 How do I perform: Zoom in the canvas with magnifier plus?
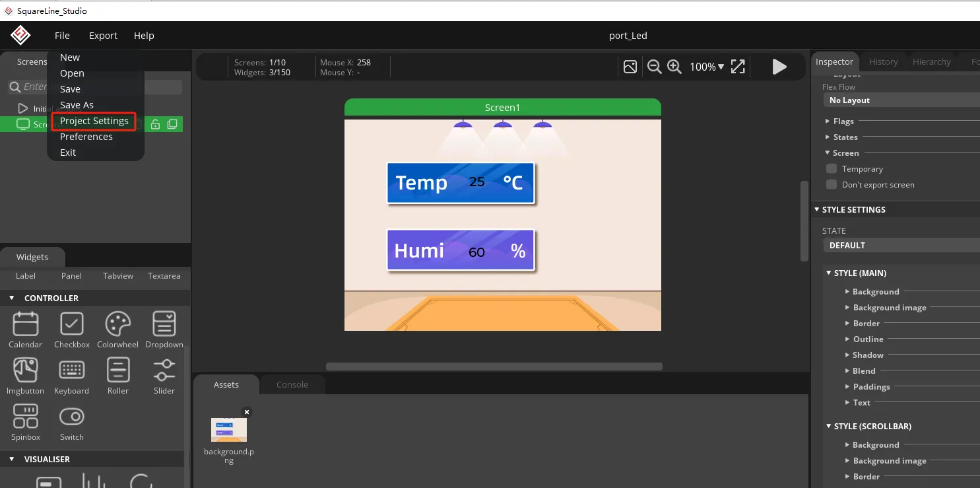click(674, 67)
